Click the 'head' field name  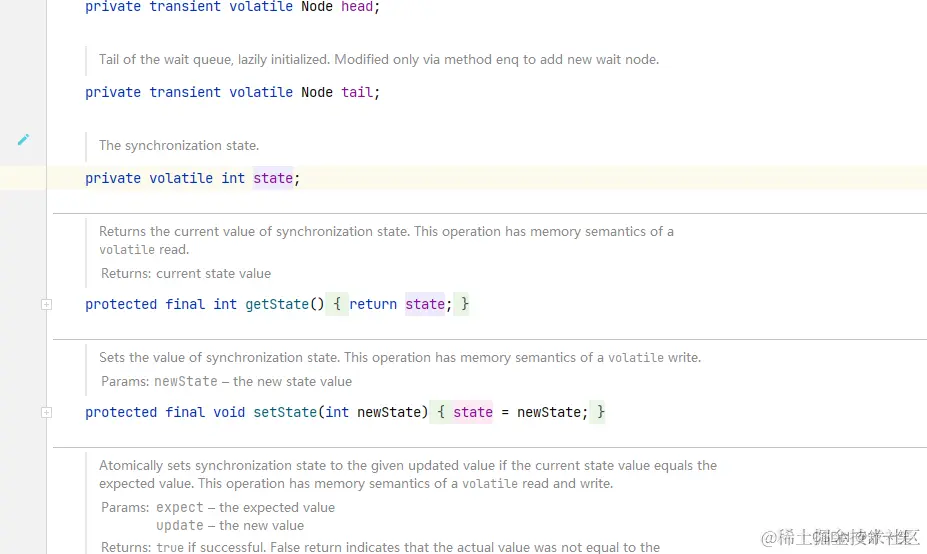coord(357,7)
